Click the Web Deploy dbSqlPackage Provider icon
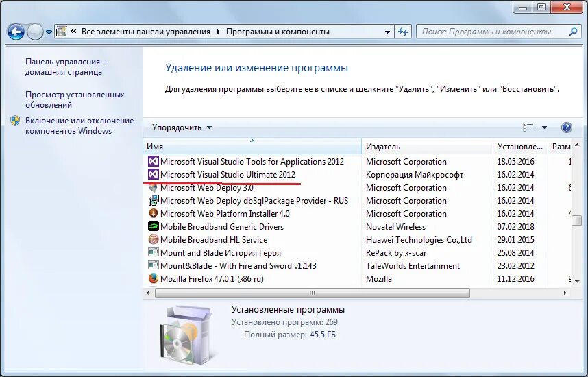Viewport: 588px width, 377px height. [x=153, y=201]
